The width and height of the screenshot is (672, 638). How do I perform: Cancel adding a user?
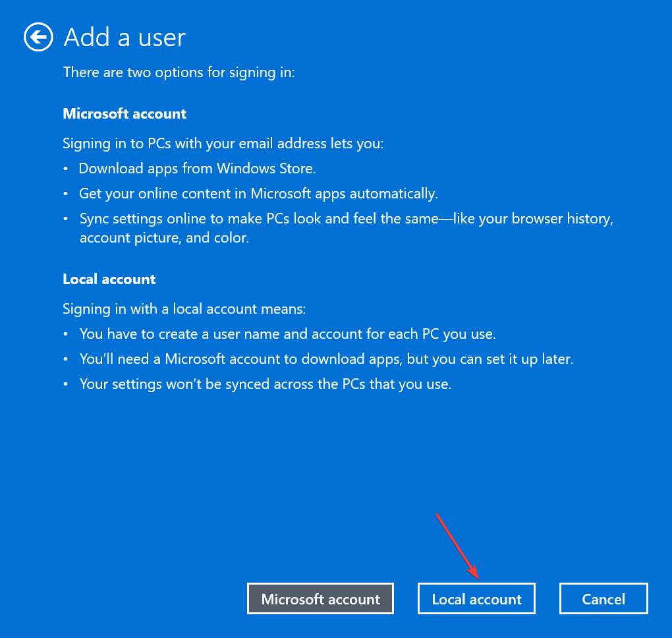[603, 598]
